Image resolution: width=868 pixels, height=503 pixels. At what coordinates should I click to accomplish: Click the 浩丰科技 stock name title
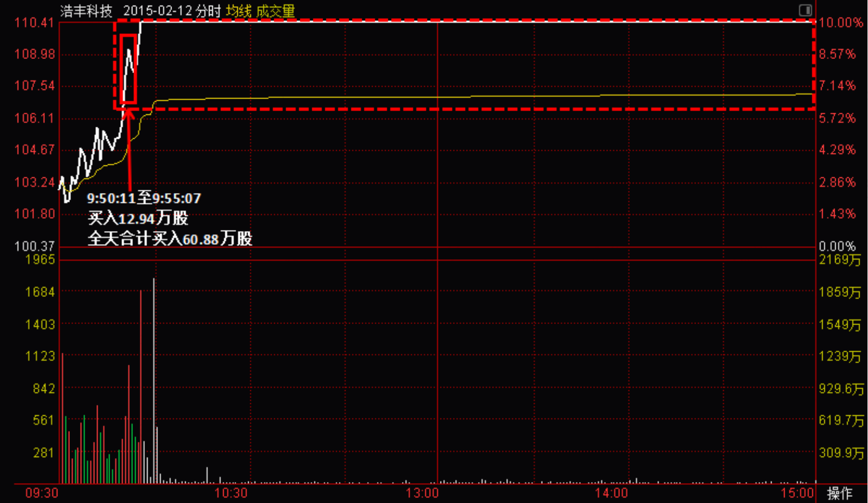pos(86,11)
